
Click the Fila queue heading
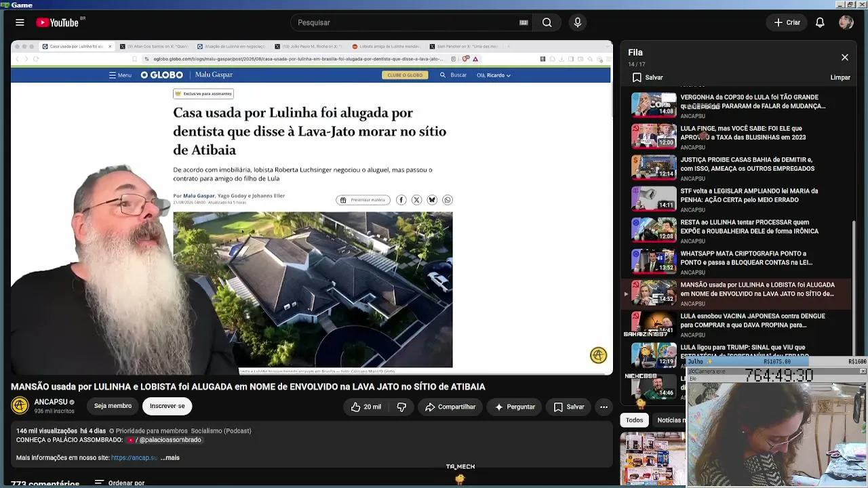tap(635, 52)
